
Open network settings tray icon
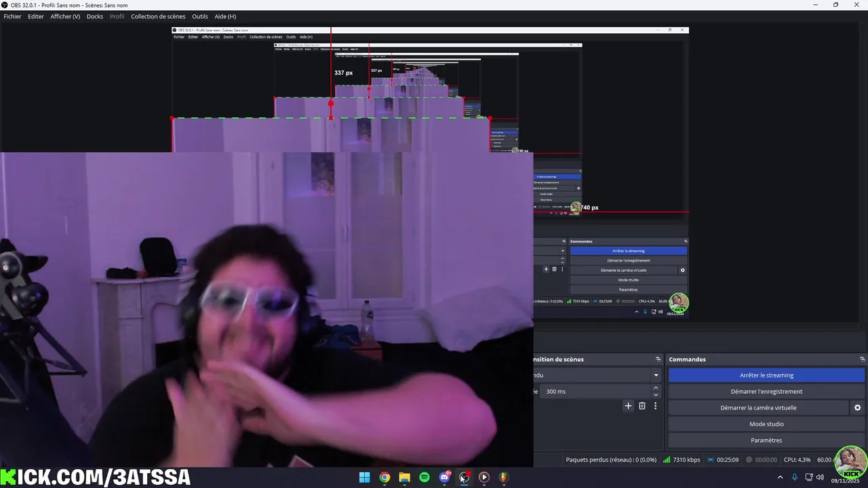809,477
